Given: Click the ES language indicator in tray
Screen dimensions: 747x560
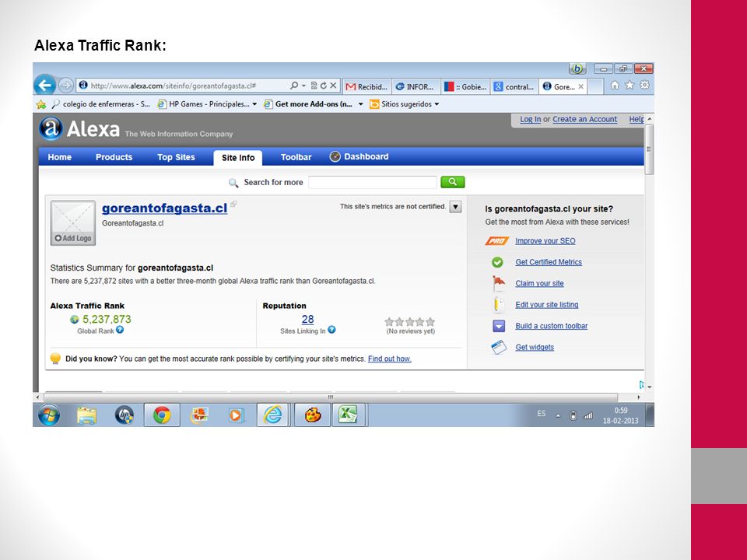Looking at the screenshot, I should (x=542, y=413).
